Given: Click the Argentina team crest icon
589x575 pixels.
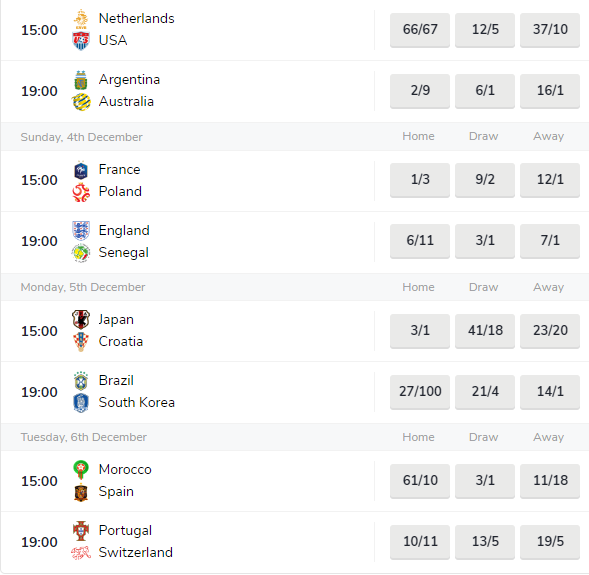Looking at the screenshot, I should (81, 80).
